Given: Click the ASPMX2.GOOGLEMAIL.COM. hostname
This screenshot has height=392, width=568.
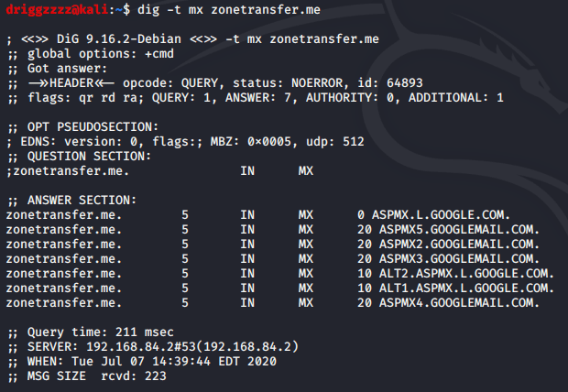Looking at the screenshot, I should pos(458,244).
